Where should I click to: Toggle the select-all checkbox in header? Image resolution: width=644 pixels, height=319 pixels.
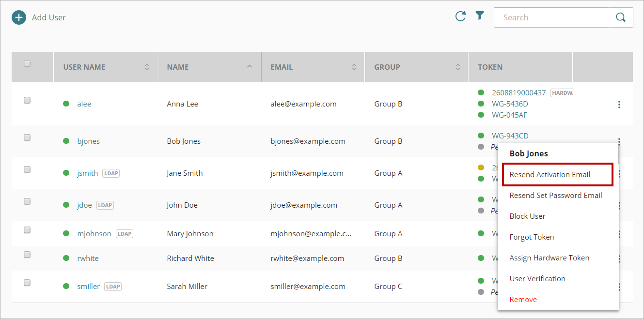(27, 63)
